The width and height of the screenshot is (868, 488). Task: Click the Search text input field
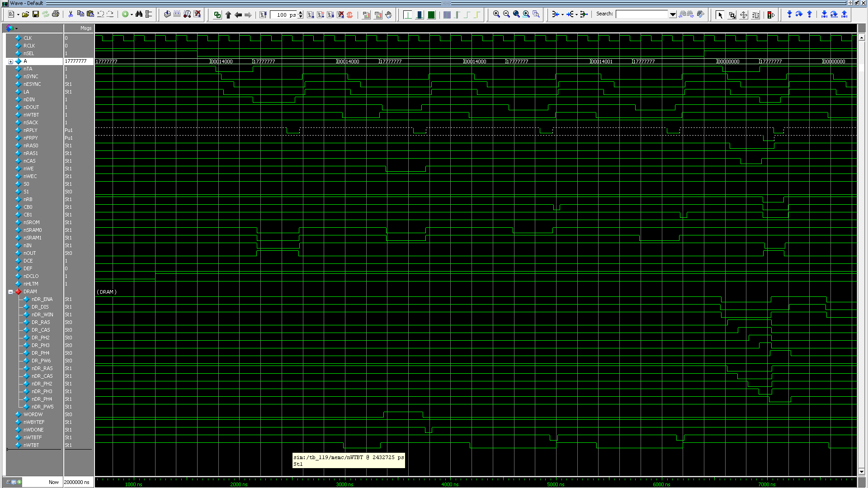(x=642, y=14)
